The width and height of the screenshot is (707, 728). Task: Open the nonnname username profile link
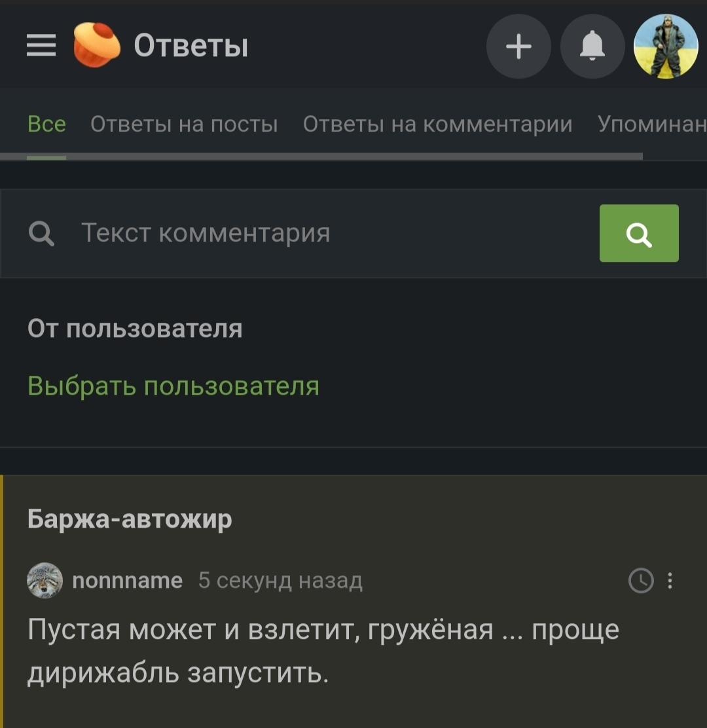coord(127,581)
